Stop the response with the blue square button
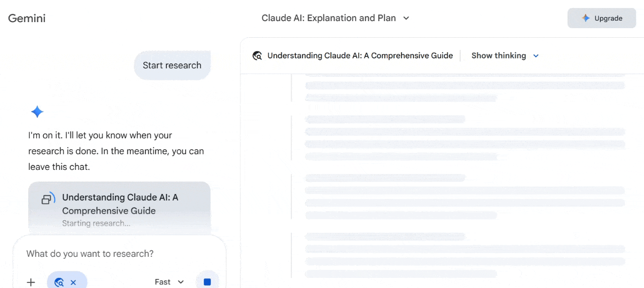644x288 pixels. [x=207, y=281]
